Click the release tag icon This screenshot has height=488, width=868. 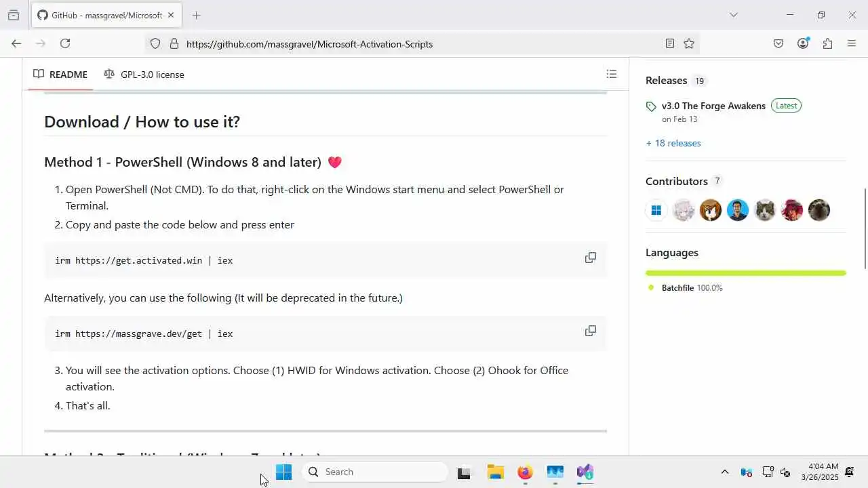click(651, 106)
